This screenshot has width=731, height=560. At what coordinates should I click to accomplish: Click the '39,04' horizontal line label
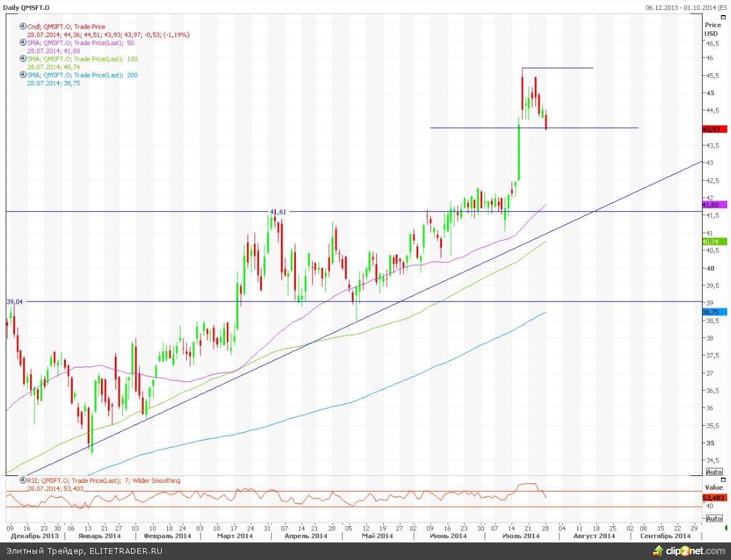pos(14,302)
